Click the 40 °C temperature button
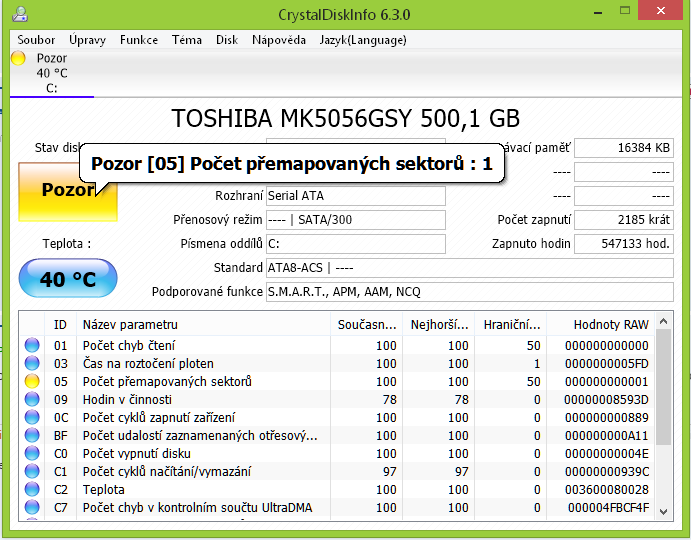The height and width of the screenshot is (540, 691). pyautogui.click(x=68, y=279)
